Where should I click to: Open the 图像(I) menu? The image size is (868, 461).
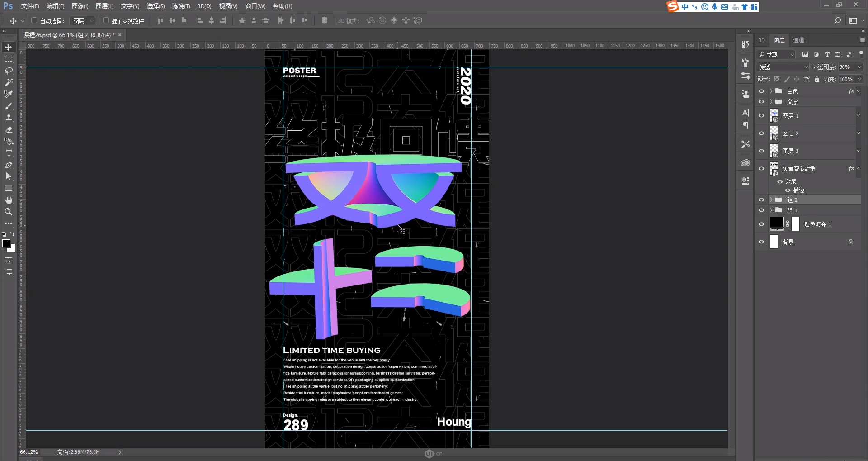click(x=80, y=6)
